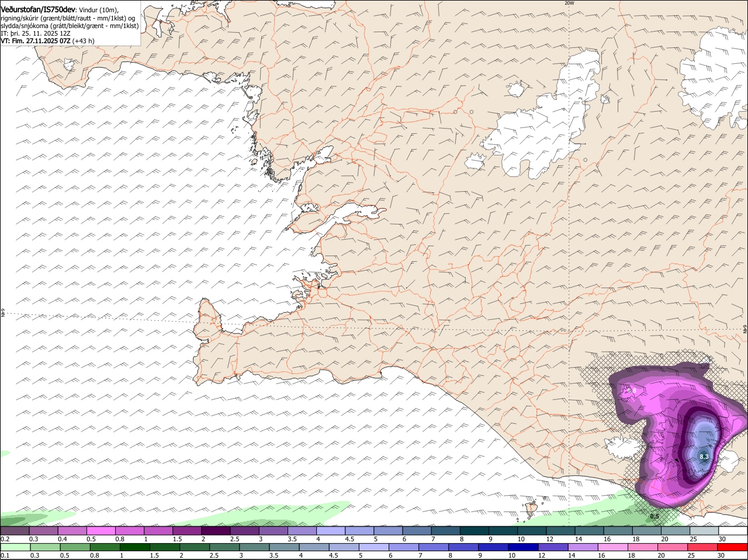Click the 3.5 swatch in upper snow legend
The image size is (748, 560).
pyautogui.click(x=302, y=530)
